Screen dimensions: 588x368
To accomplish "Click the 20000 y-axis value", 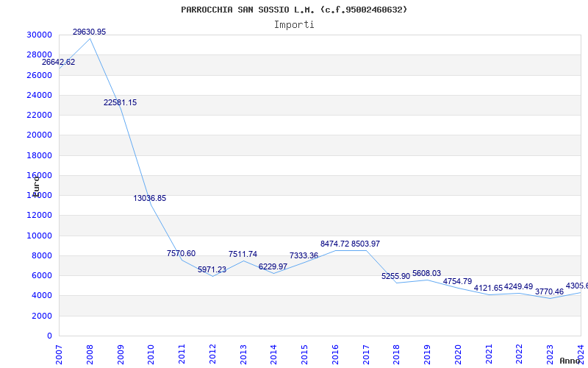I will (39, 135).
